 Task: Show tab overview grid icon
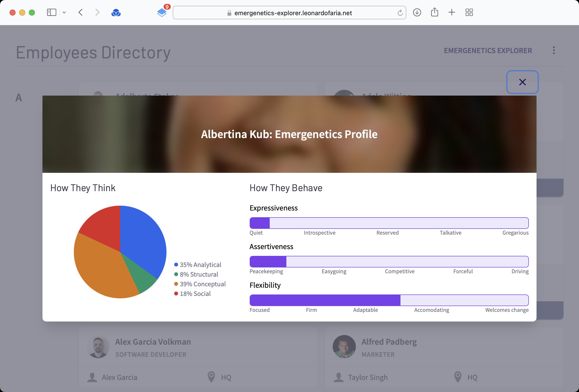point(469,13)
